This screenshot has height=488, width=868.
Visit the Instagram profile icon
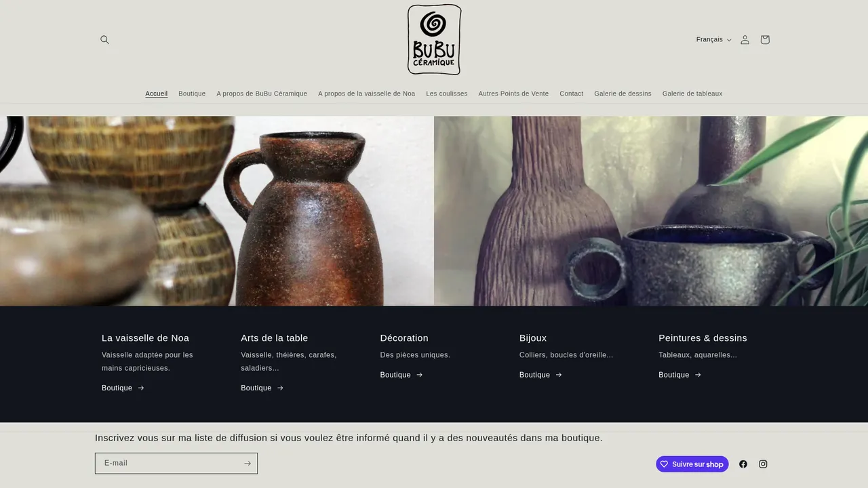(x=763, y=464)
